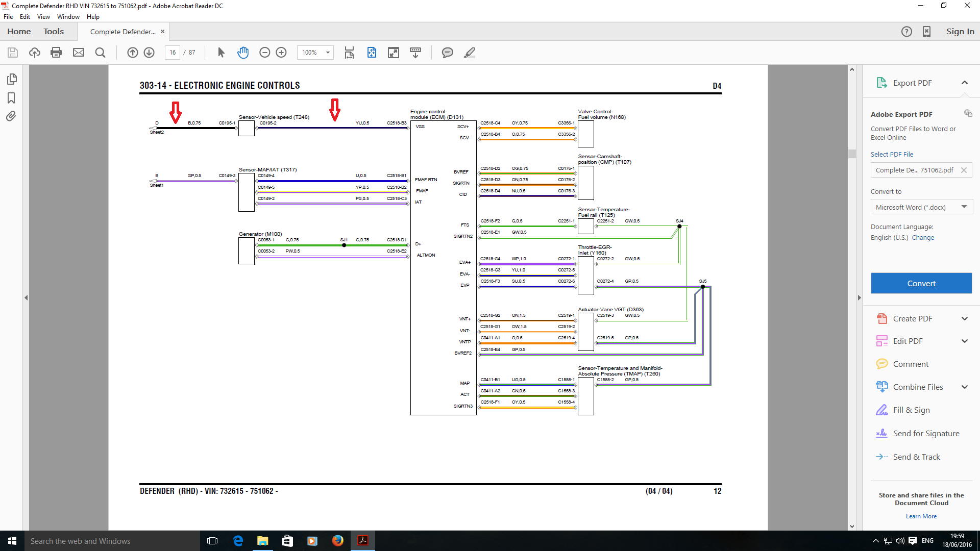Zoom in with plus icon
Viewport: 980px width, 551px height.
(281, 53)
